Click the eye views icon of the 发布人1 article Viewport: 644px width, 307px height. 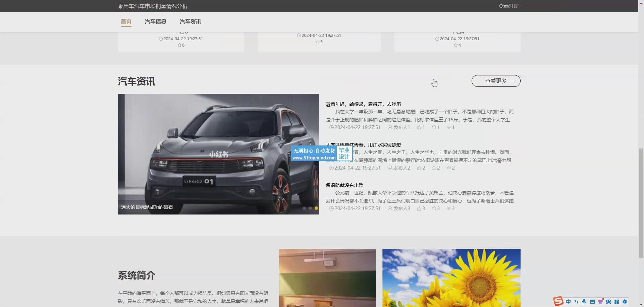pyautogui.click(x=449, y=127)
